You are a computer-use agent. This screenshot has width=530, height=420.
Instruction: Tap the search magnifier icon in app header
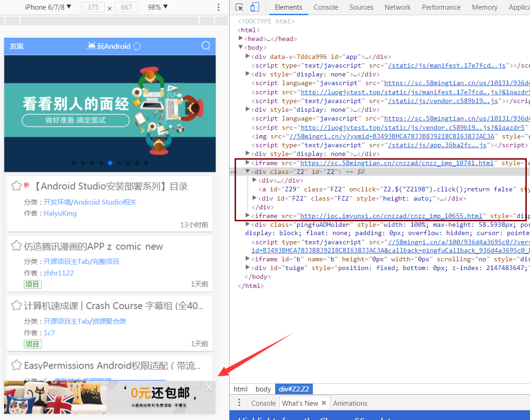206,46
